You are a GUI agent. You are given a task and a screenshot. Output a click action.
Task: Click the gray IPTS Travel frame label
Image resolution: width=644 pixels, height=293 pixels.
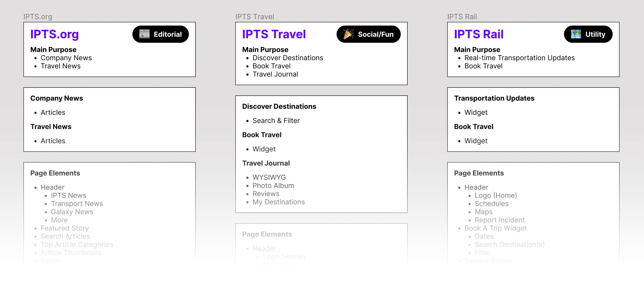(255, 17)
